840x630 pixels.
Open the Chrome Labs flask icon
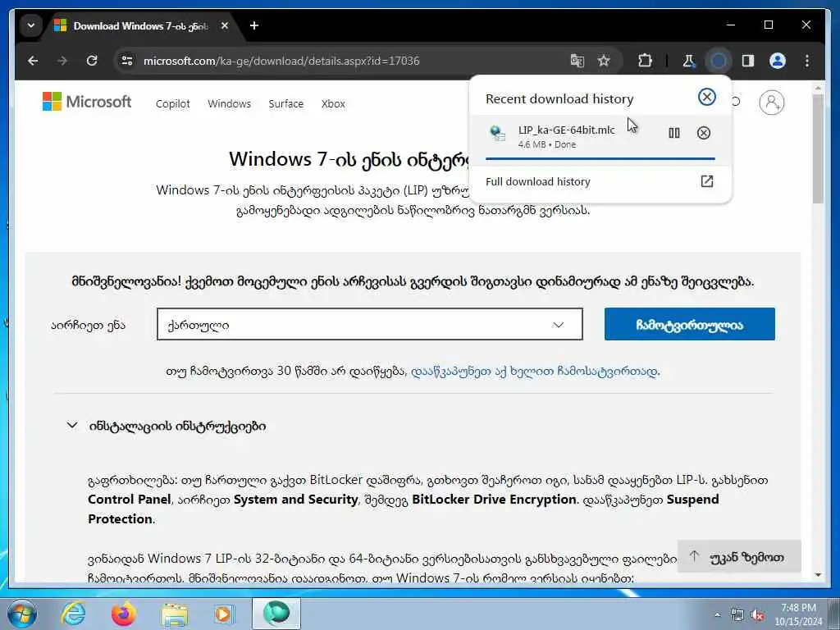688,61
